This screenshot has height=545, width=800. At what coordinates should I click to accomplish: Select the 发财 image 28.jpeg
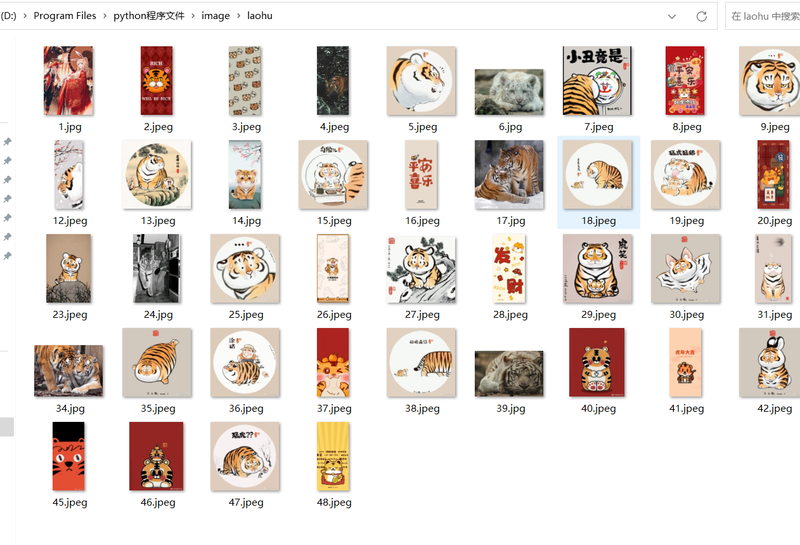pyautogui.click(x=509, y=269)
